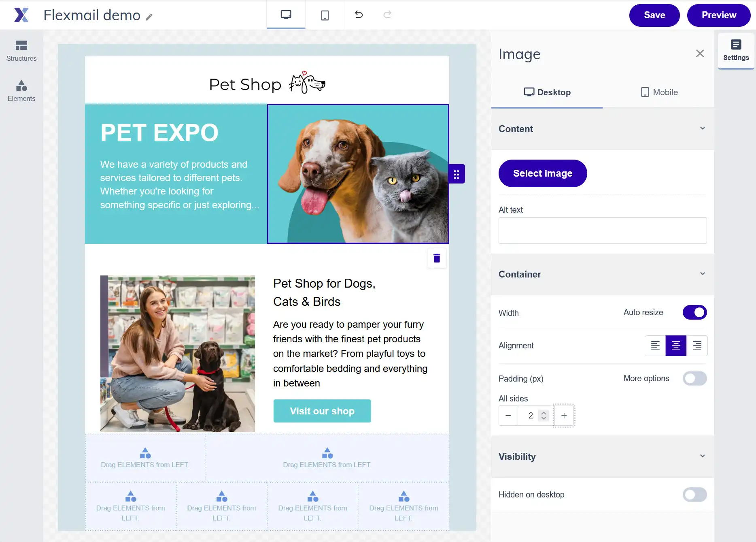Switch to mobile preview mode
The image size is (756, 542).
325,15
